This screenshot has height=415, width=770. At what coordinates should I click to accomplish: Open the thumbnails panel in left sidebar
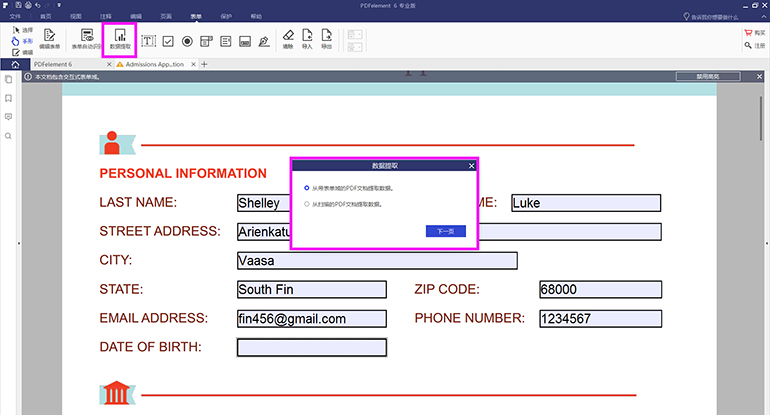[x=8, y=80]
